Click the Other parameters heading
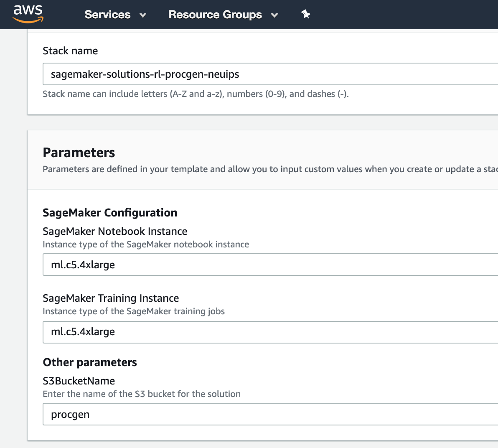The image size is (498, 448). coord(90,362)
